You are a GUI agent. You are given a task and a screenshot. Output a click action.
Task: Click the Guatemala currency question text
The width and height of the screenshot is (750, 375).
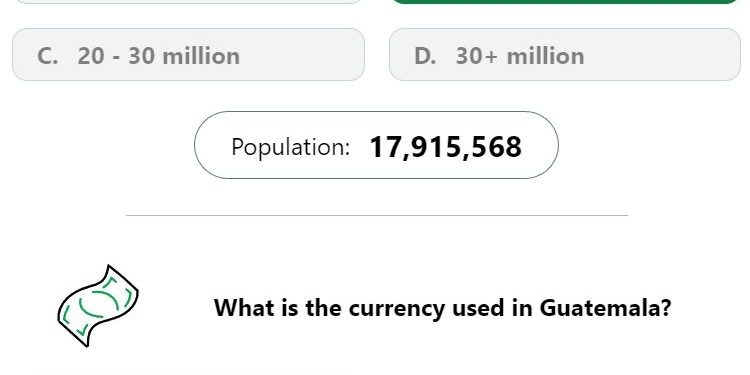[442, 308]
